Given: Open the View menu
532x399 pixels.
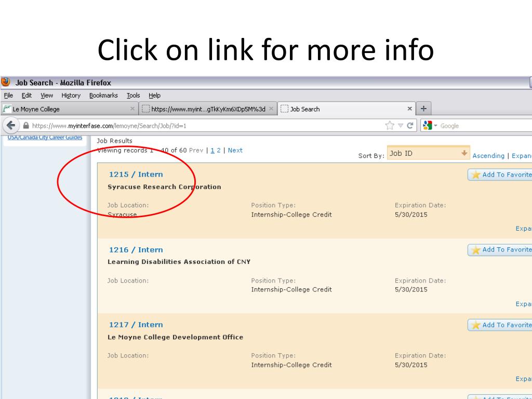Looking at the screenshot, I should 47,96.
